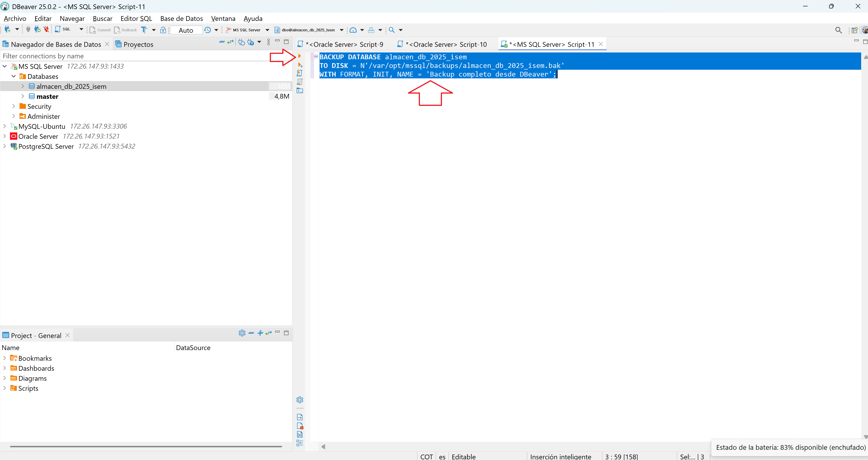Click the Explain execution plan icon
The width and height of the screenshot is (868, 460).
[300, 82]
